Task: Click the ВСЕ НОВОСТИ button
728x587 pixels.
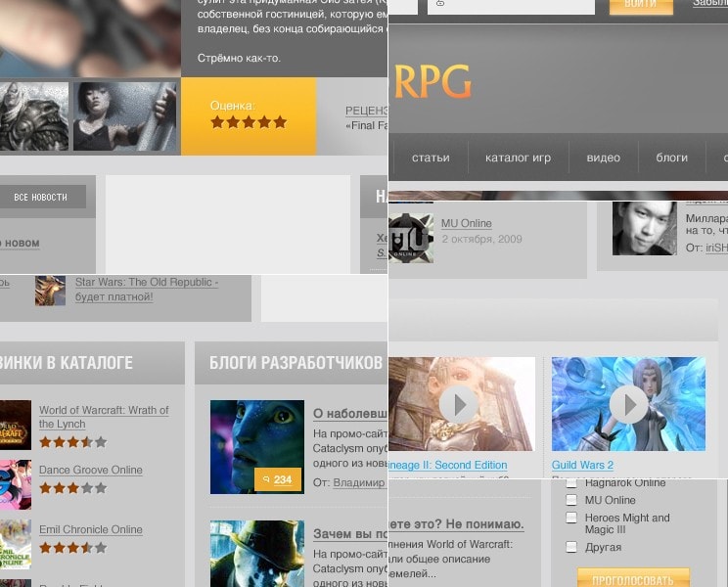Action: coord(41,197)
